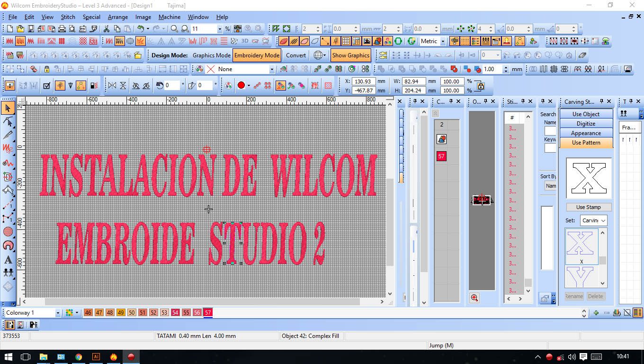Click the Mirror horizontal icon
The image size is (644, 364).
pos(112,86)
